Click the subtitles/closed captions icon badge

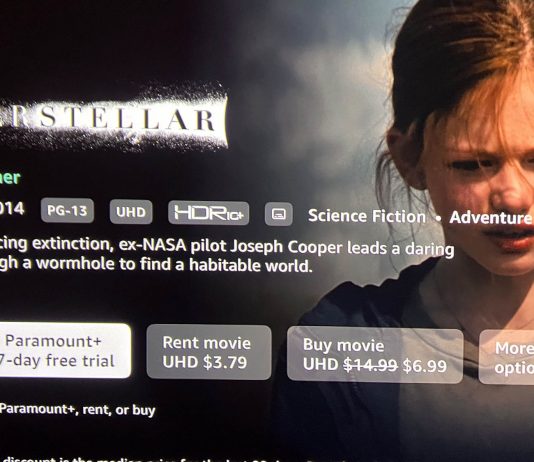tap(279, 214)
